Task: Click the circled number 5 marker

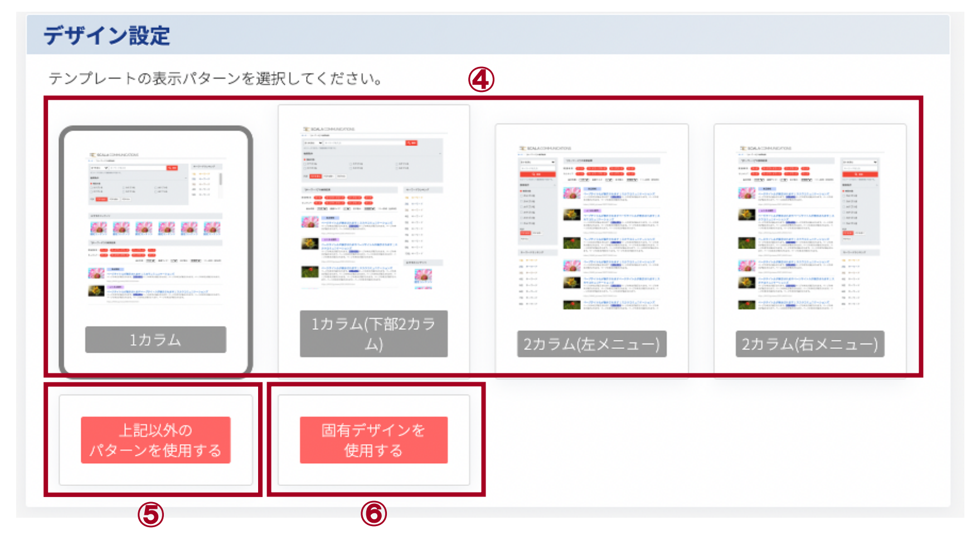Action: coord(151,514)
